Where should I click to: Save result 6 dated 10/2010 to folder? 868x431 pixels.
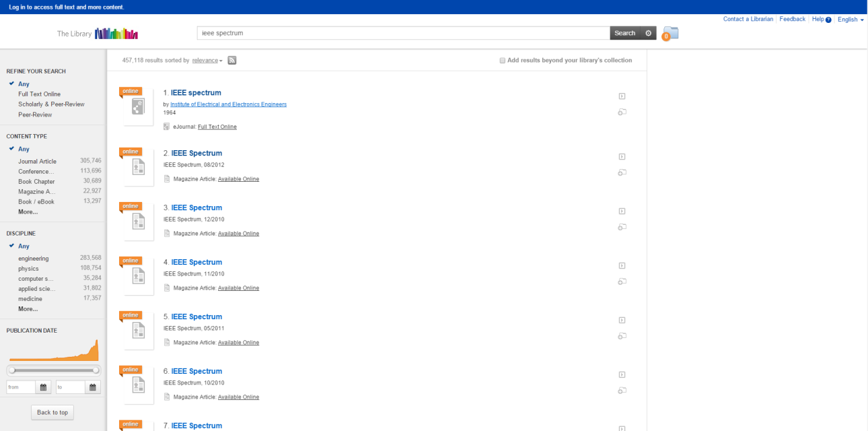coord(622,391)
